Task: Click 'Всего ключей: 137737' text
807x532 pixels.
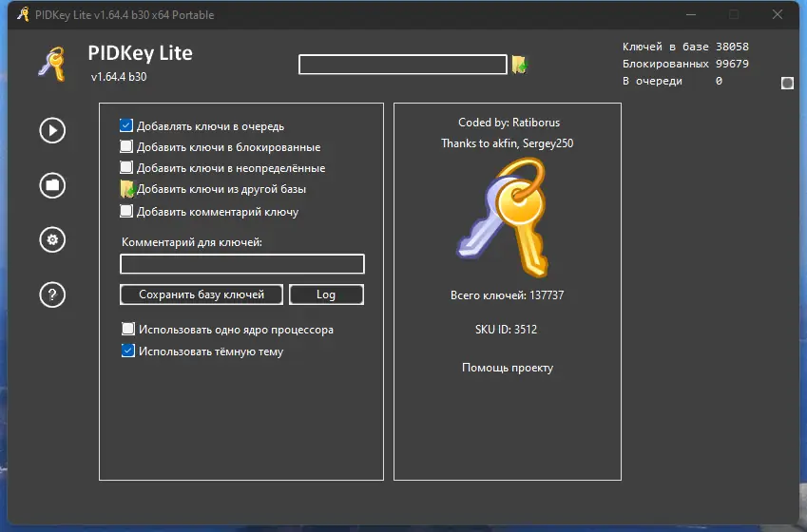Action: [507, 295]
